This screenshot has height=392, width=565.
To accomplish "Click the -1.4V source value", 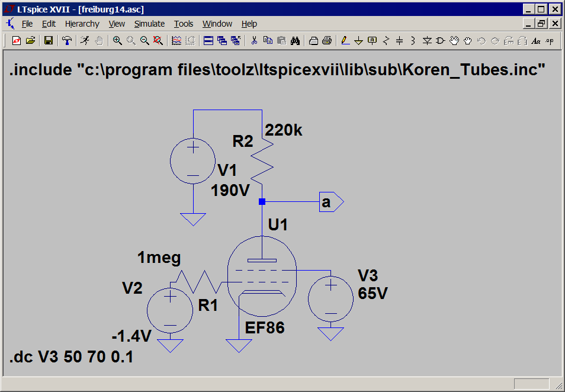I will coord(131,336).
